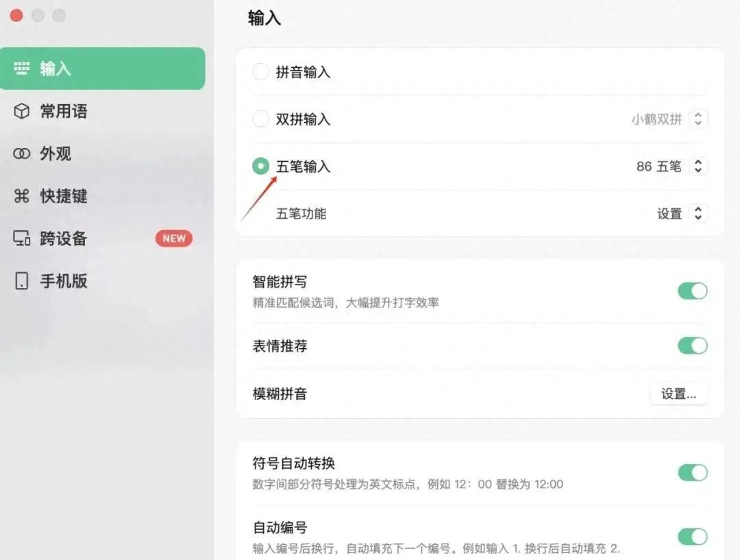Disable the 智能拼写 toggle
The width and height of the screenshot is (740, 560).
[693, 291]
